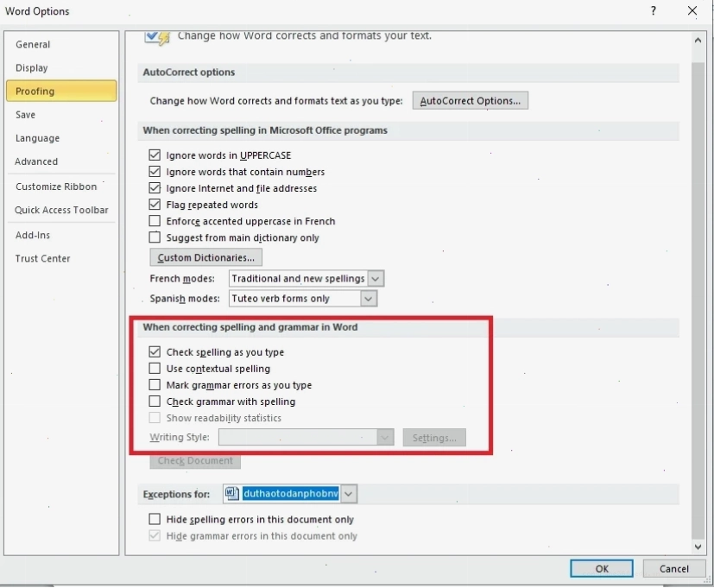The width and height of the screenshot is (714, 588).
Task: Expand the Exceptions for document dropdown
Action: coord(348,494)
